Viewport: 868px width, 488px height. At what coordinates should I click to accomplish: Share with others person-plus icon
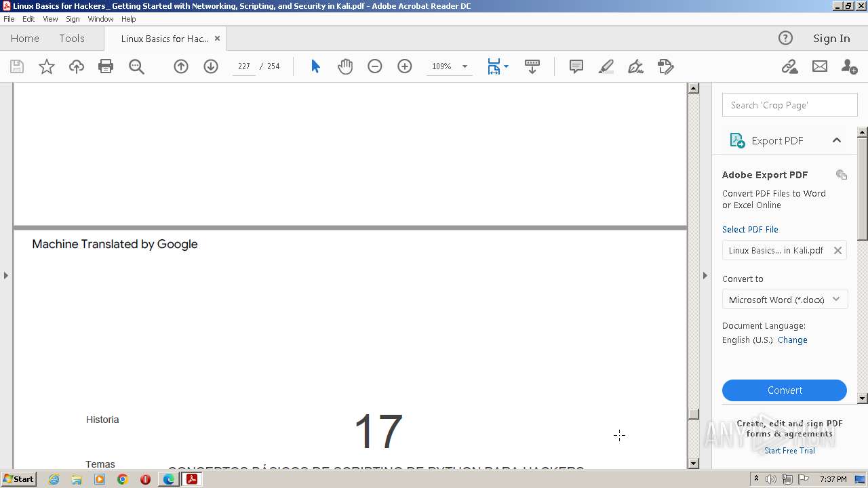849,66
